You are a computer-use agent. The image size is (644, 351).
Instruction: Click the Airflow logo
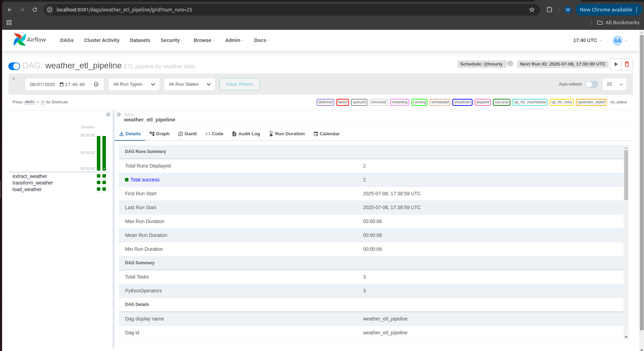click(x=30, y=40)
